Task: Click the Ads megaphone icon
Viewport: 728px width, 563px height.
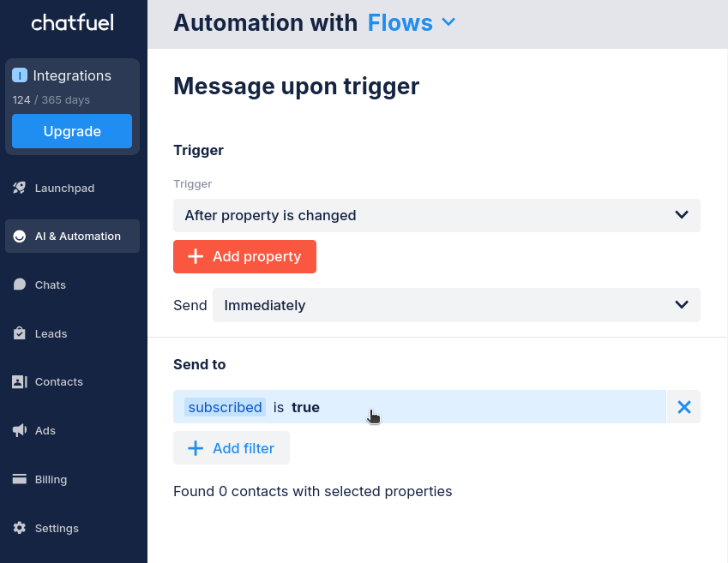Action: [x=20, y=430]
